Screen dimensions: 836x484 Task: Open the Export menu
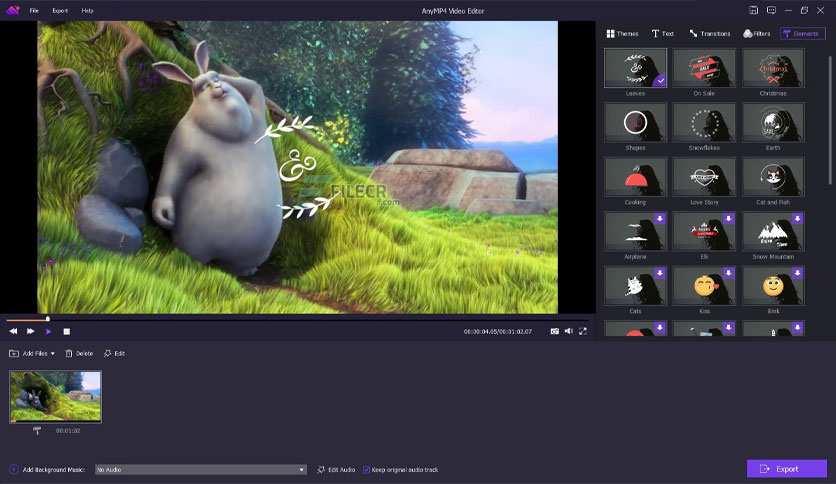tap(60, 11)
